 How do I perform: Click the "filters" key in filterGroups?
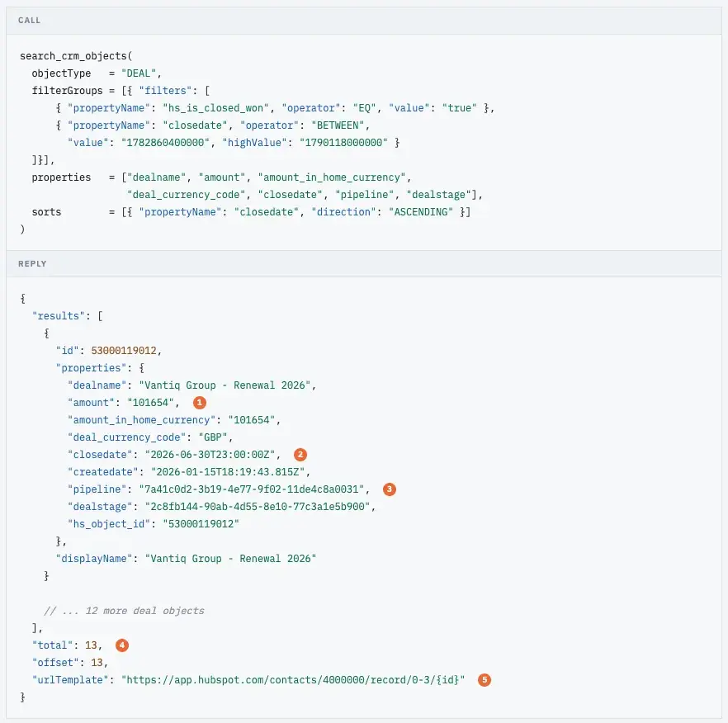(x=165, y=91)
